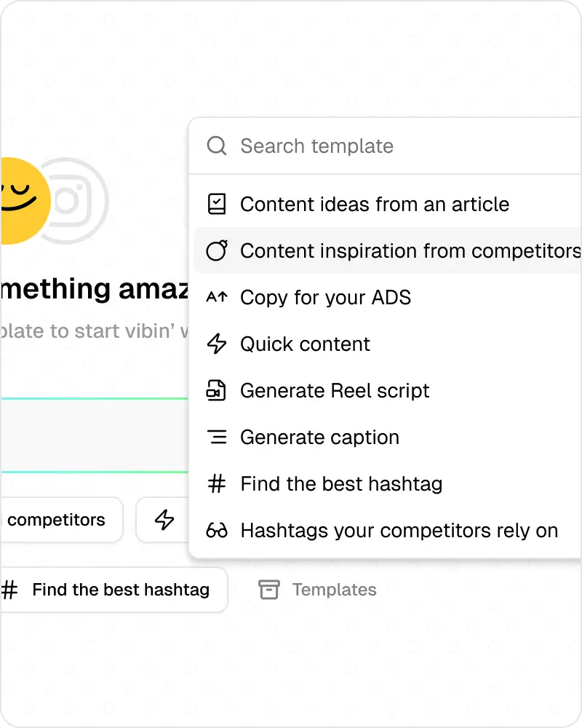582x728 pixels.
Task: Click the hash icon in the template list
Action: [217, 483]
